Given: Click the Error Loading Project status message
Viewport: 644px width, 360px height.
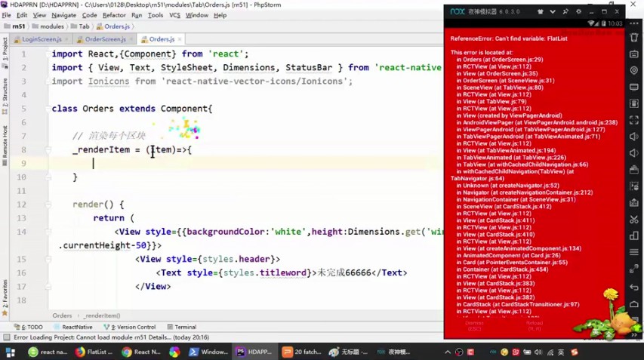Looking at the screenshot, I should (111, 337).
